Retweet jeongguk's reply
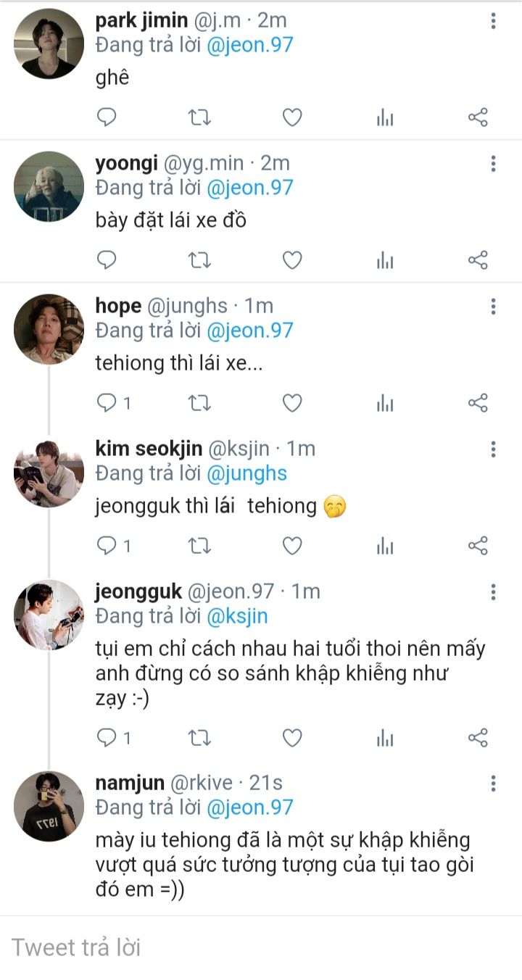The image size is (522, 980). [199, 738]
